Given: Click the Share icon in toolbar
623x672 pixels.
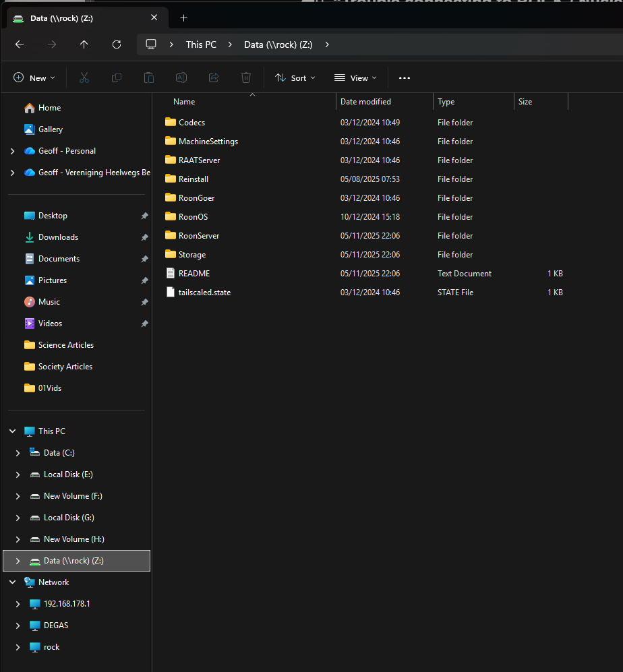Looking at the screenshot, I should 214,78.
